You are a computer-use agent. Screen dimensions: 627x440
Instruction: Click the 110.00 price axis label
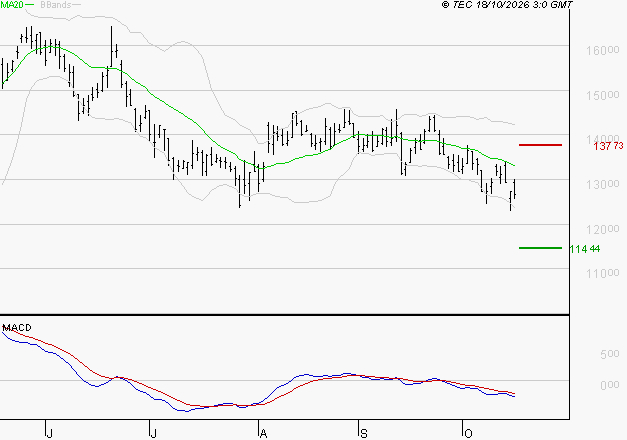pyautogui.click(x=603, y=273)
